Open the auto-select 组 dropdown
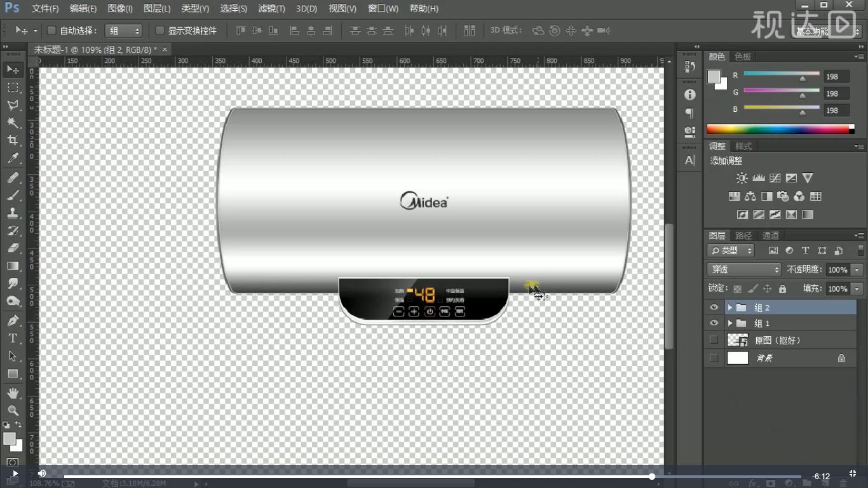The height and width of the screenshot is (488, 868). [x=123, y=30]
